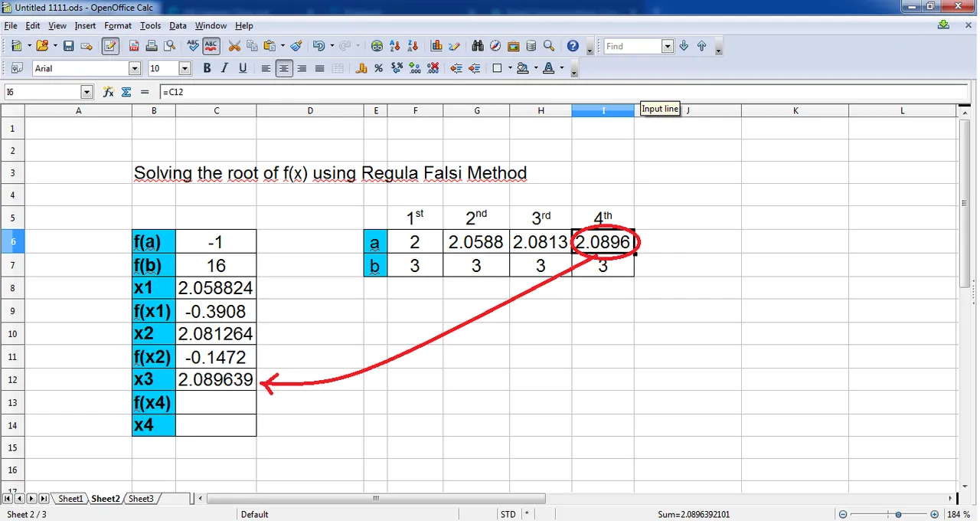980x521 pixels.
Task: Open the Background Color picker
Action: [x=523, y=68]
